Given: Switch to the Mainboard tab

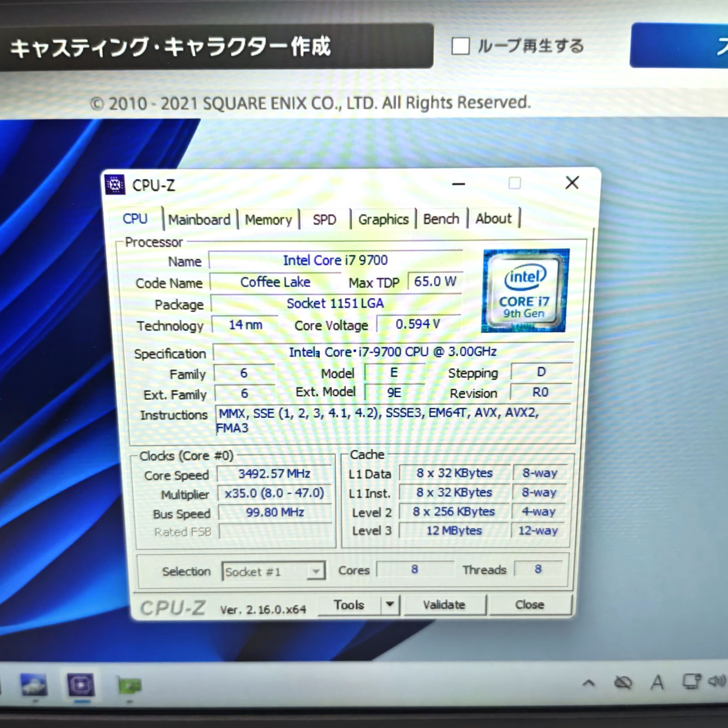Looking at the screenshot, I should point(200,219).
